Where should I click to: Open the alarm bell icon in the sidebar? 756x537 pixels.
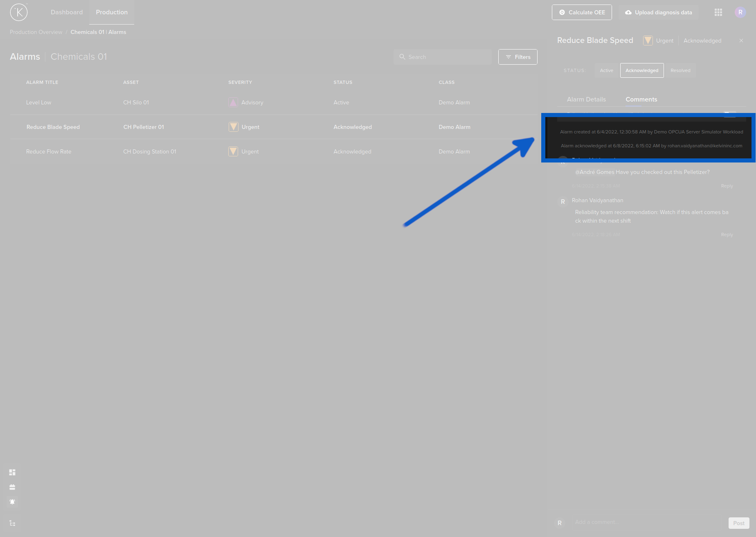(12, 502)
